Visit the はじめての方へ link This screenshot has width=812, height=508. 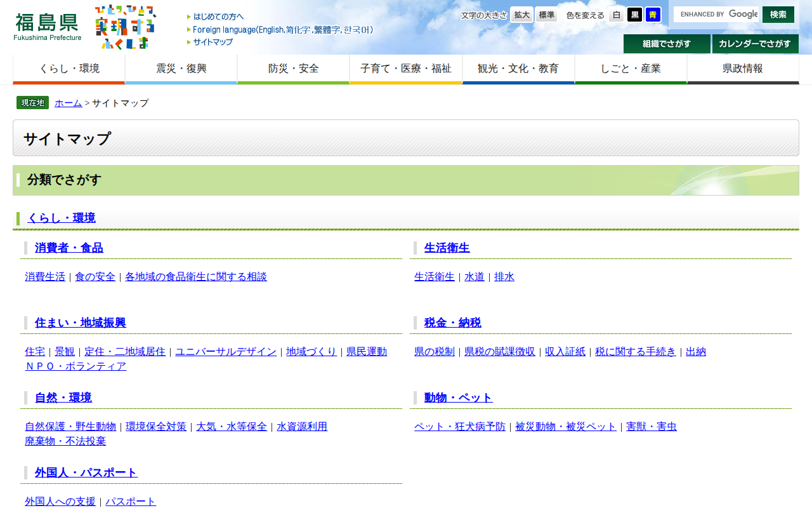coord(220,16)
